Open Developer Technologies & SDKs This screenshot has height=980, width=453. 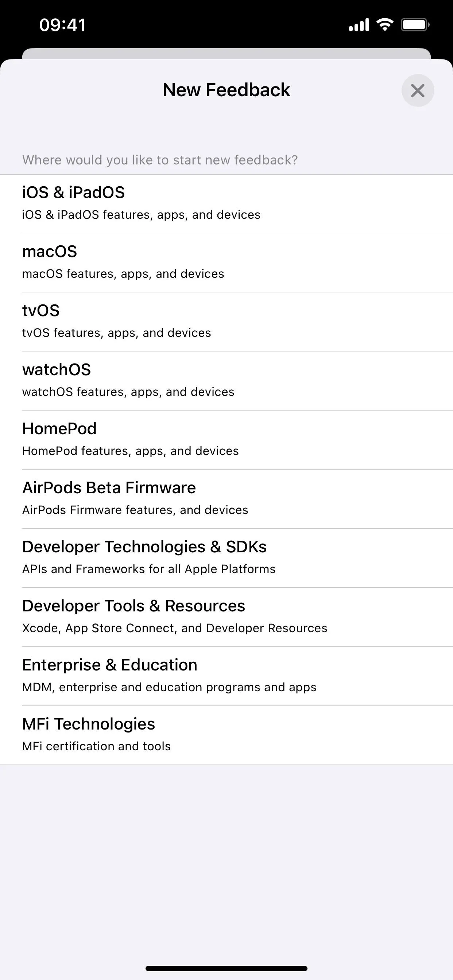tap(226, 558)
